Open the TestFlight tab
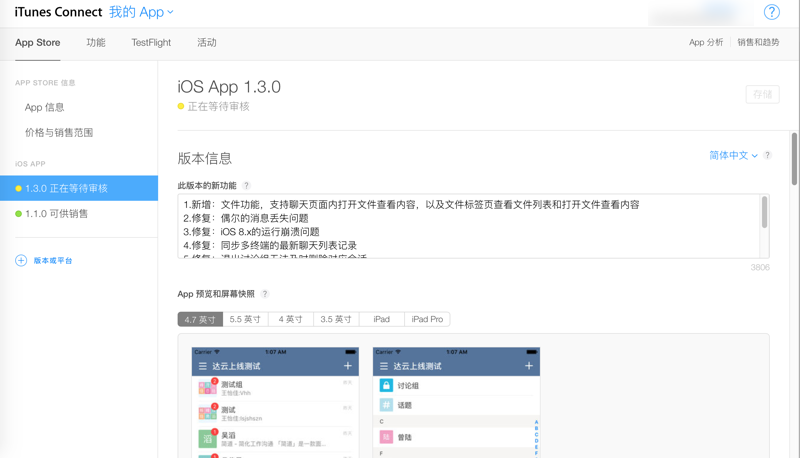Screen dimensions: 800x458 (151, 43)
